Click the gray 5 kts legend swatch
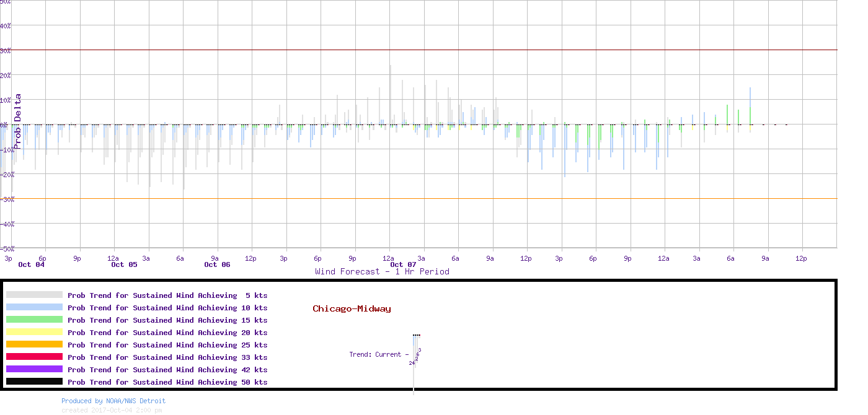The image size is (868, 415). [x=34, y=295]
